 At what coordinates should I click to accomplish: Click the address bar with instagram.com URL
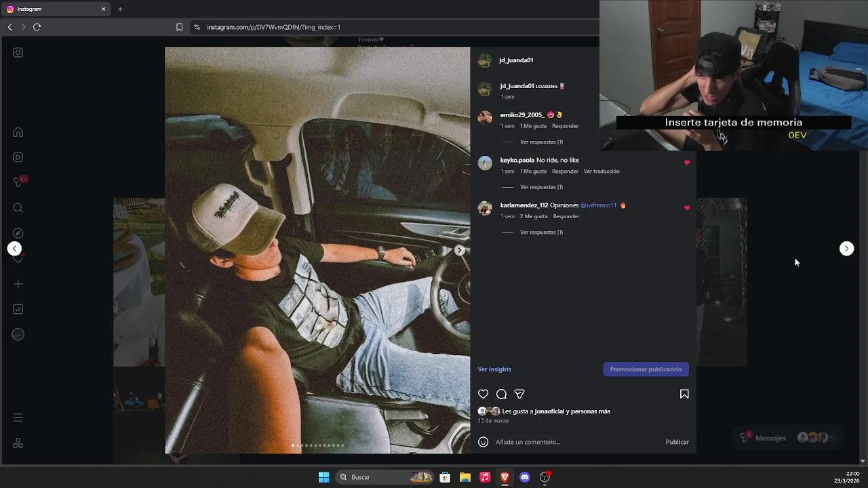(x=273, y=27)
